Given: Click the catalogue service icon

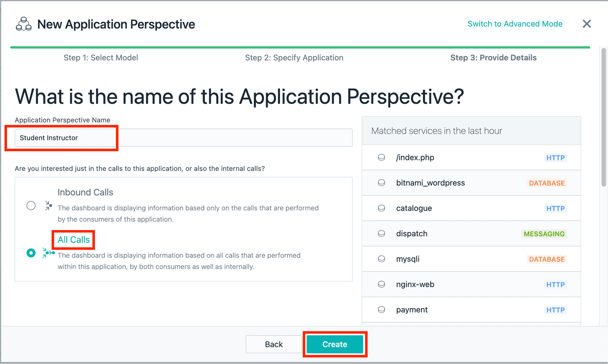Looking at the screenshot, I should tap(381, 208).
